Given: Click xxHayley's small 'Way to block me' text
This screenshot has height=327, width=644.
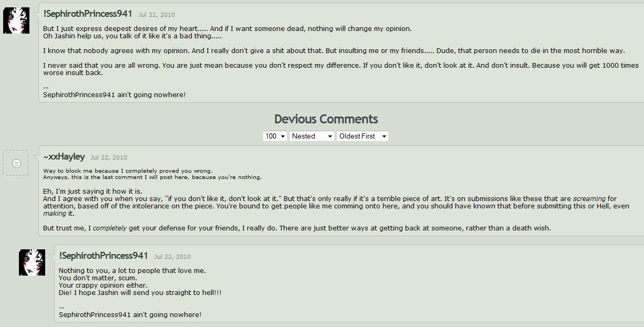Looking at the screenshot, I should click(128, 171).
